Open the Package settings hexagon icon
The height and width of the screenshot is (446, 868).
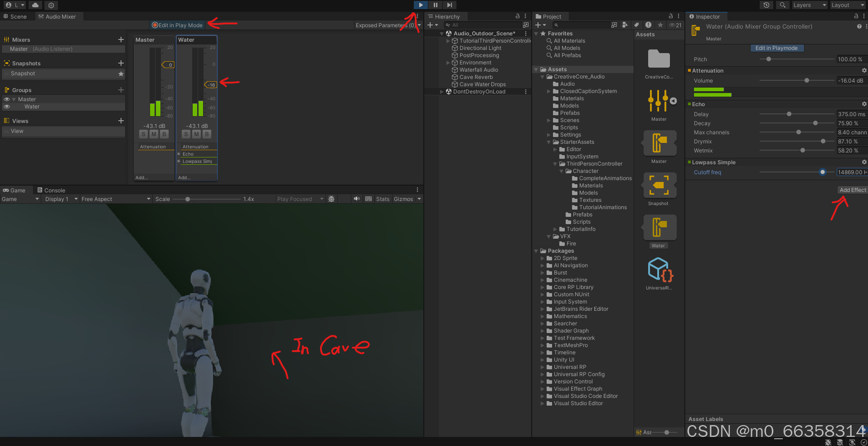(51, 5)
